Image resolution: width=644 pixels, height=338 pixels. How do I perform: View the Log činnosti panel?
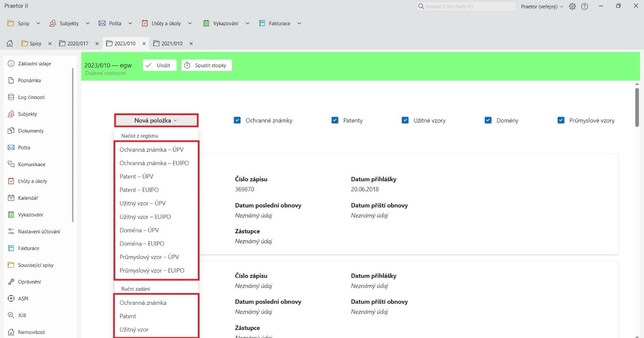(31, 97)
